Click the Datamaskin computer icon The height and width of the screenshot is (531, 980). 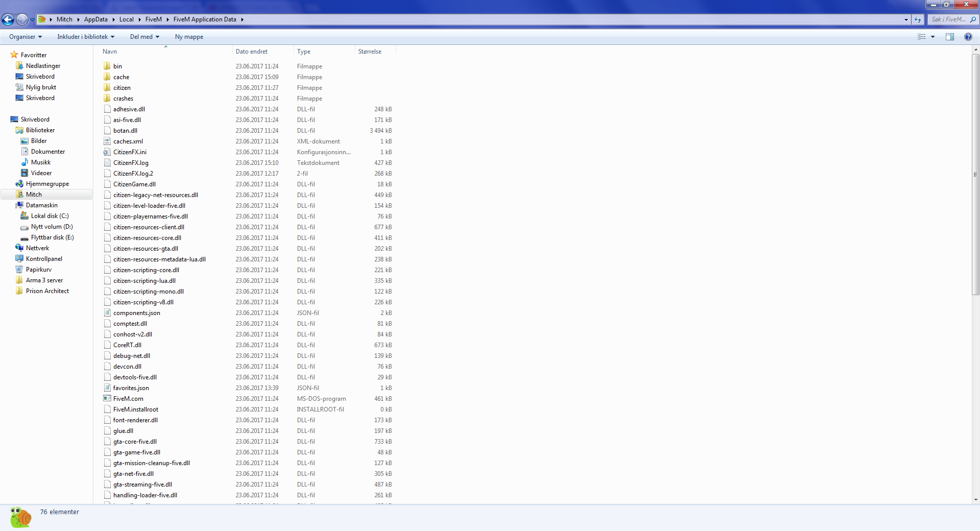coord(19,205)
